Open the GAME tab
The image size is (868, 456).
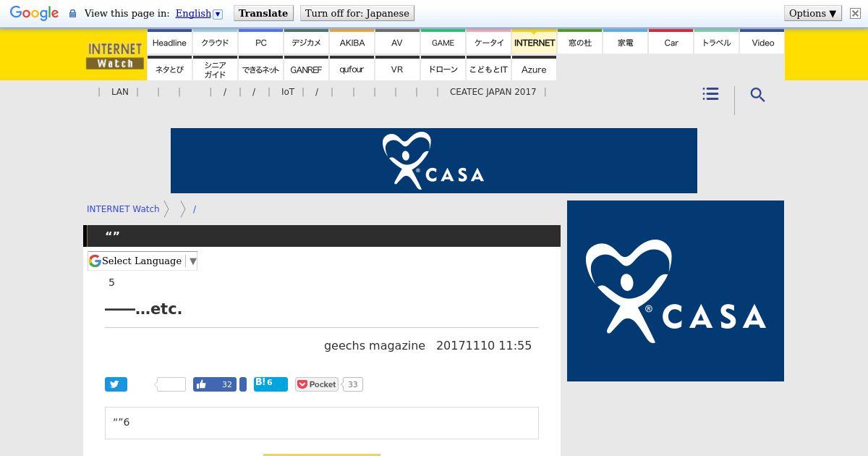coord(443,42)
